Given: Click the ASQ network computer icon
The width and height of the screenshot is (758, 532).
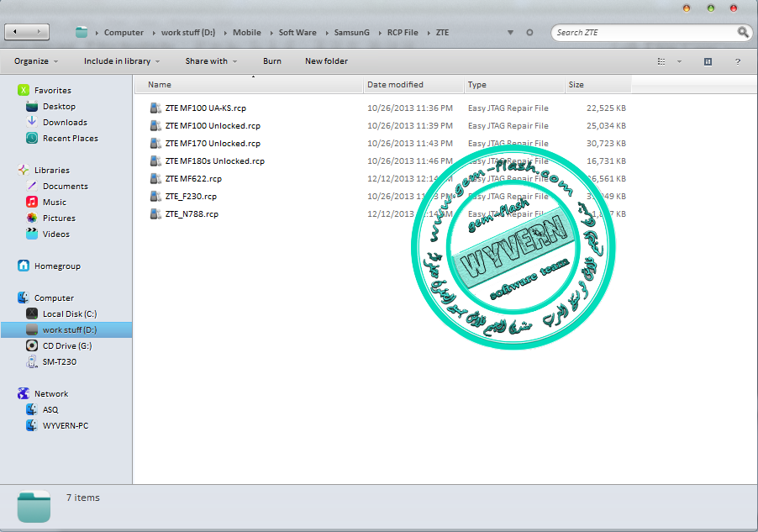Looking at the screenshot, I should coord(32,409).
